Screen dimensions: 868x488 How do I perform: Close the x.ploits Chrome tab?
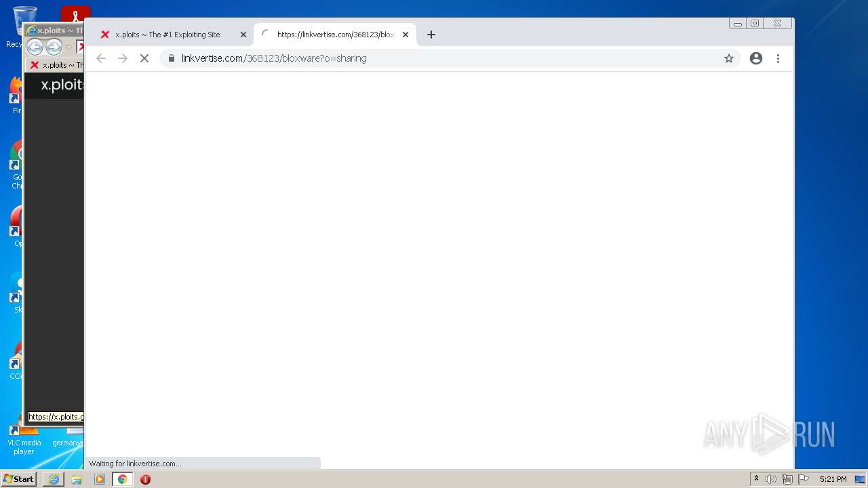243,35
